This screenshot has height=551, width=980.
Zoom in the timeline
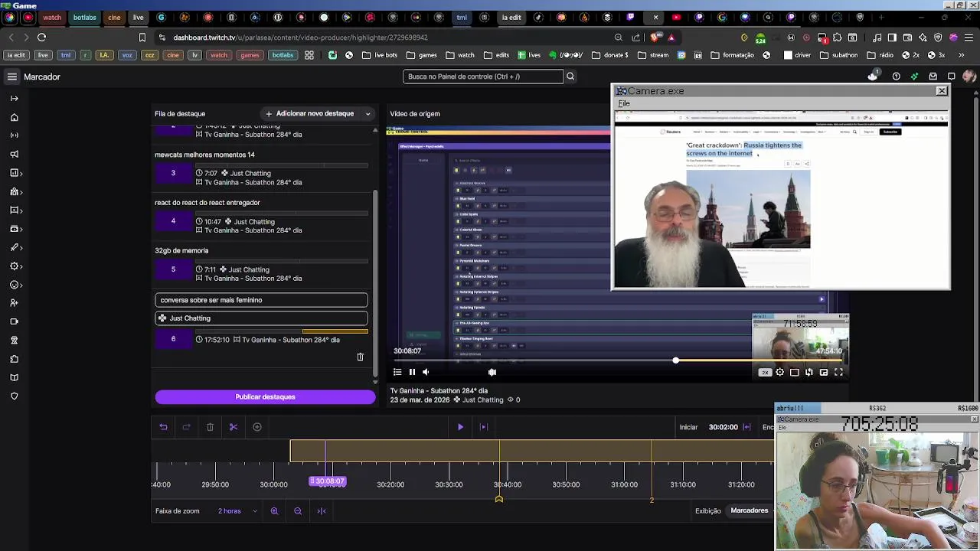(274, 511)
